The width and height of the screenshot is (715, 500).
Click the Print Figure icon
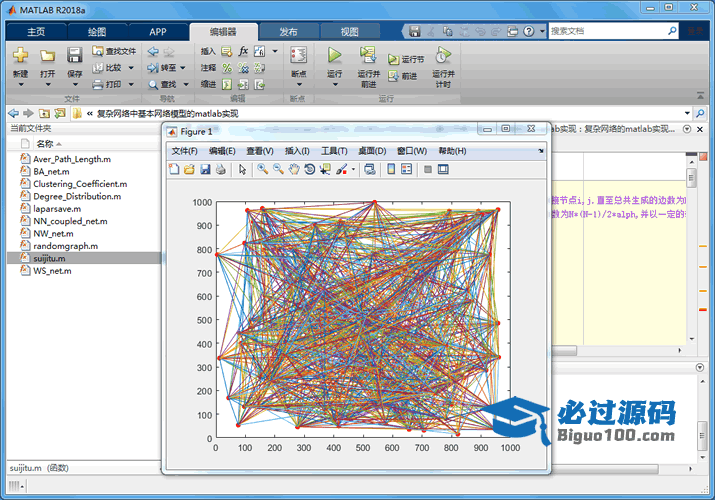221,170
